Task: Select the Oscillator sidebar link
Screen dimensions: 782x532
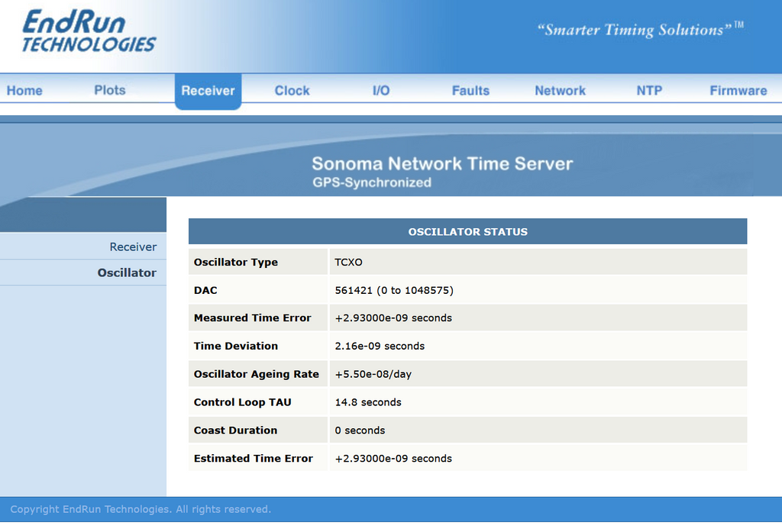Action: pos(127,272)
